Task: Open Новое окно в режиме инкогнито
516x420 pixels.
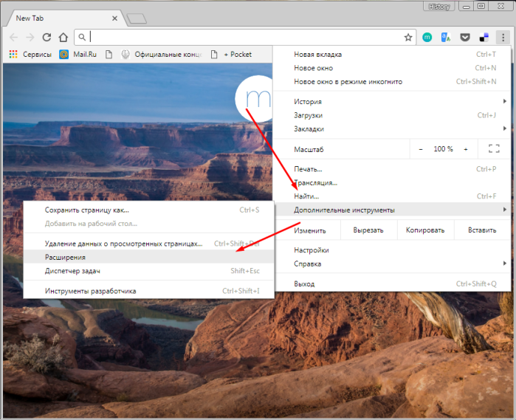Action: pyautogui.click(x=391, y=82)
